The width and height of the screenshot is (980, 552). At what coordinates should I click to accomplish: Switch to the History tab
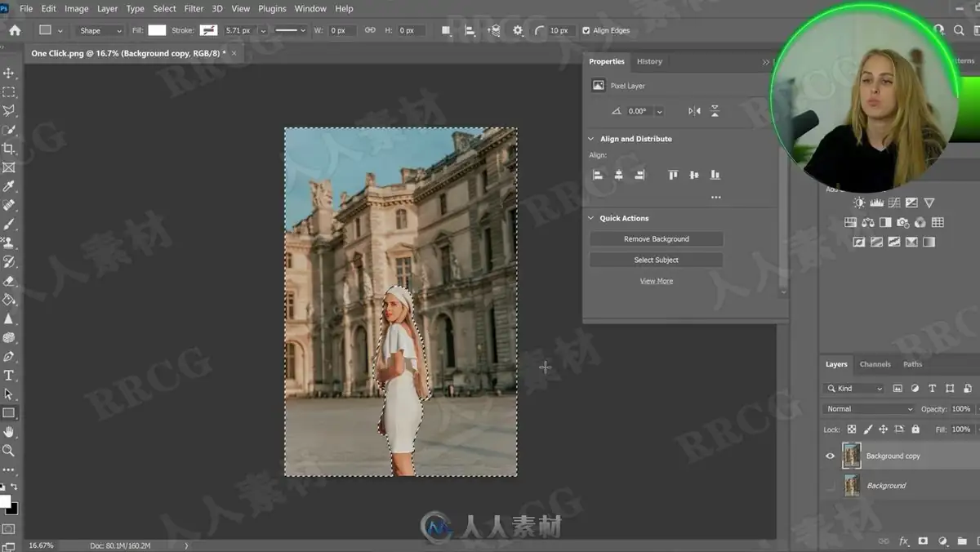tap(649, 61)
